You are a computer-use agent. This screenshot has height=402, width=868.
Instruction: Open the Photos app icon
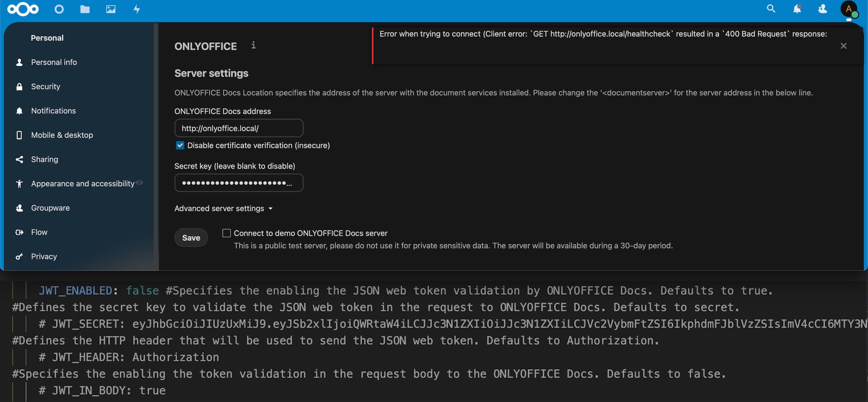111,9
